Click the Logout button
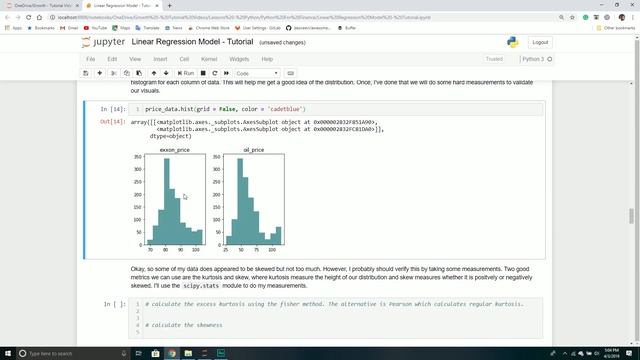 [x=540, y=42]
